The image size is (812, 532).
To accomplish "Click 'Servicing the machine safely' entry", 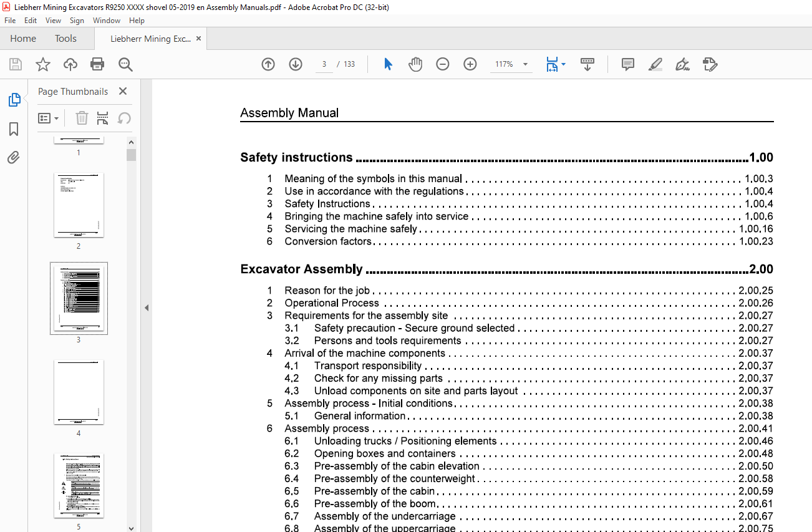I will click(x=350, y=229).
